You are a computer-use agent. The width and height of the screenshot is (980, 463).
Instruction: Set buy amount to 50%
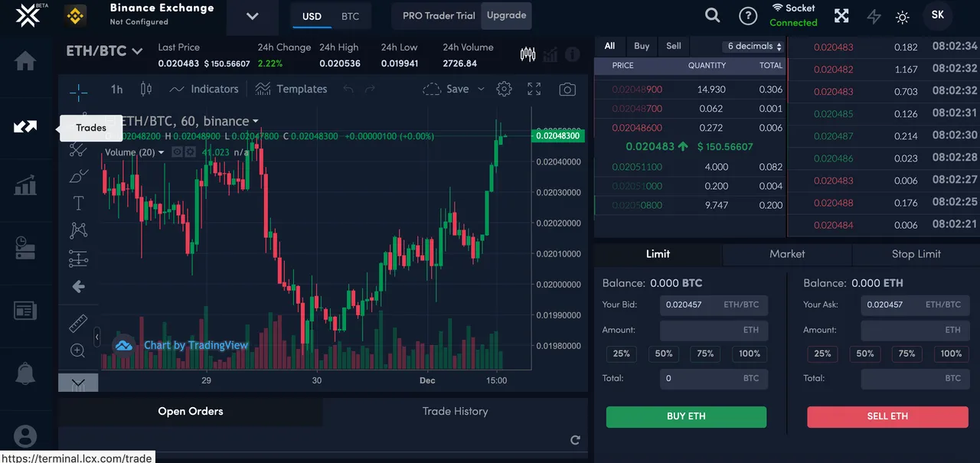[x=664, y=354]
